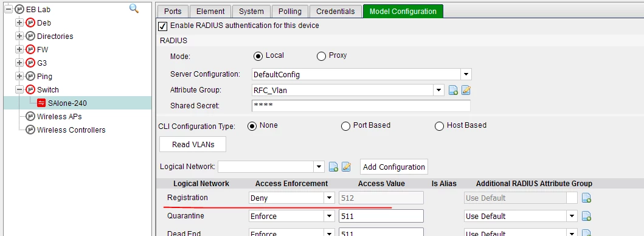Open Registration Additional RADIUS Attribute Group dropdown

pyautogui.click(x=572, y=198)
